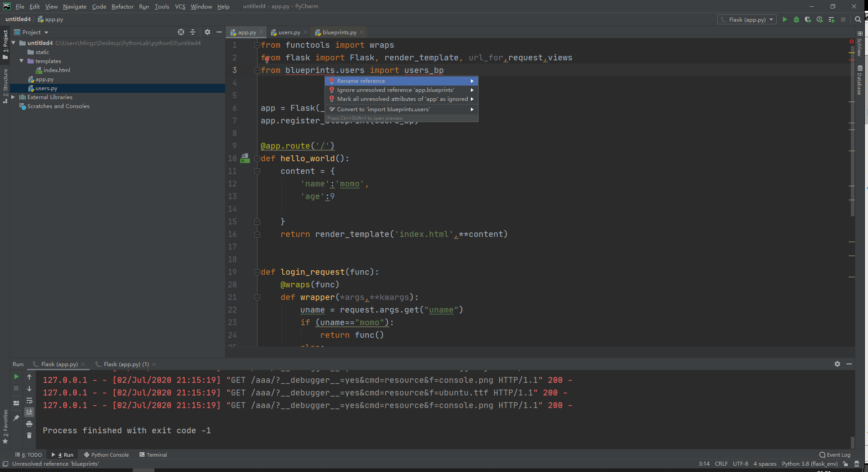Open the Terminal tool window
Viewport: 868px width, 472px height.
[x=153, y=455]
